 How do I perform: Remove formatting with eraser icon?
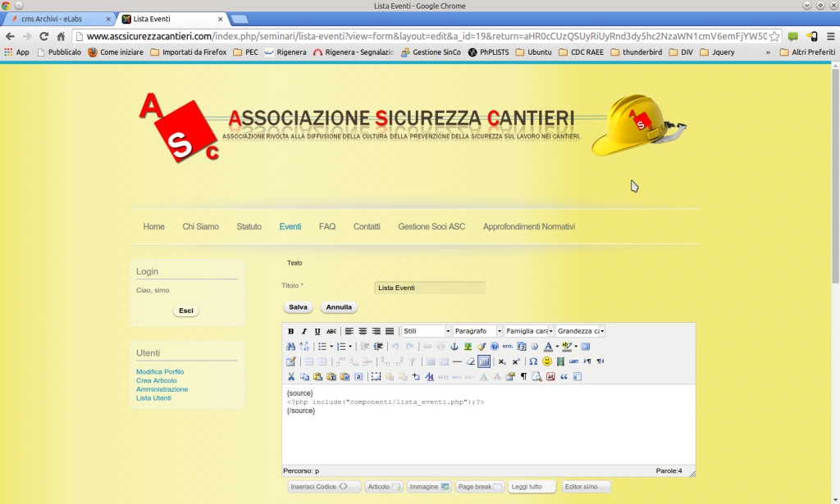[x=470, y=361]
